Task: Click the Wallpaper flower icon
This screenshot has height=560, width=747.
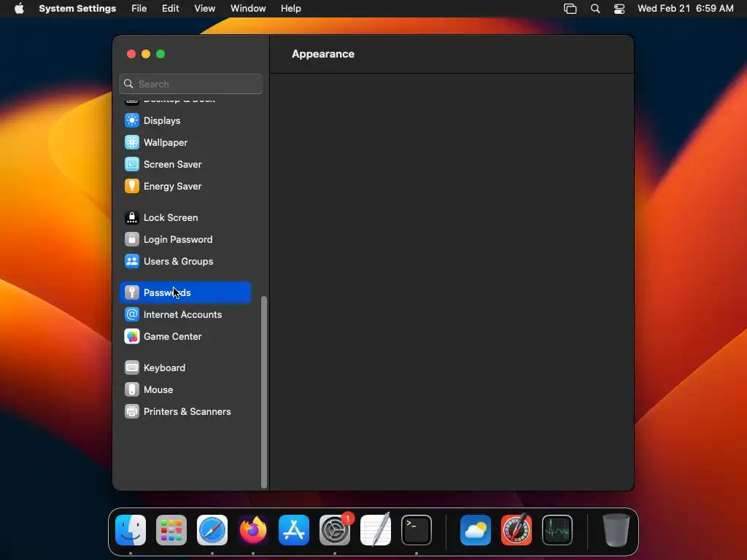Action: click(132, 142)
